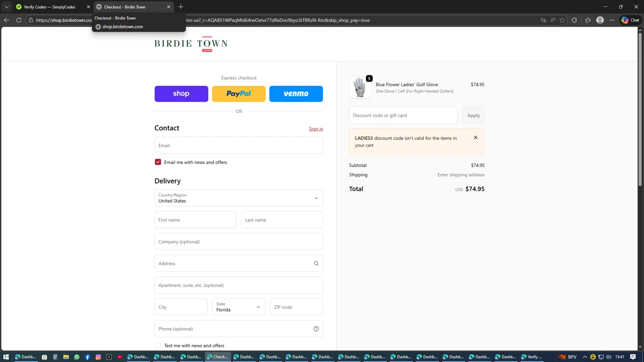Open the Windows notification center
The height and width of the screenshot is (362, 644).
click(x=633, y=357)
